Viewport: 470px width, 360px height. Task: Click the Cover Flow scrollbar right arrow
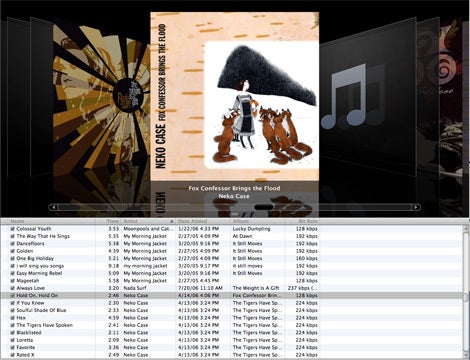(x=415, y=207)
